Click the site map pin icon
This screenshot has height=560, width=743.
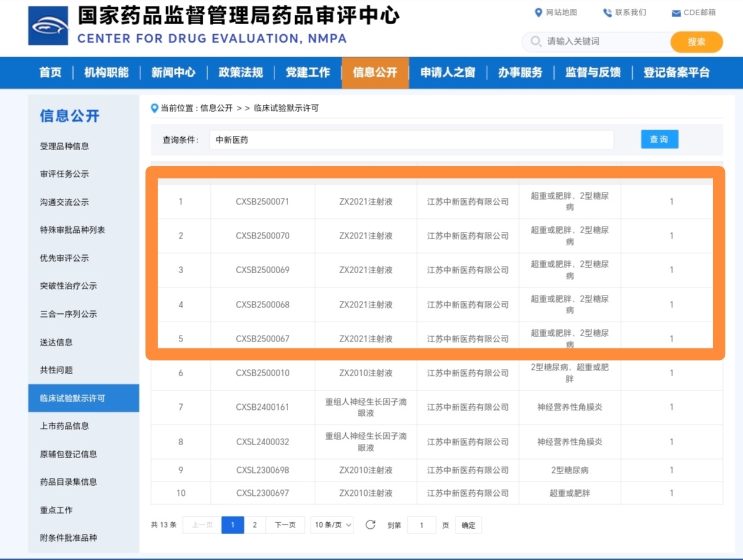click(538, 12)
